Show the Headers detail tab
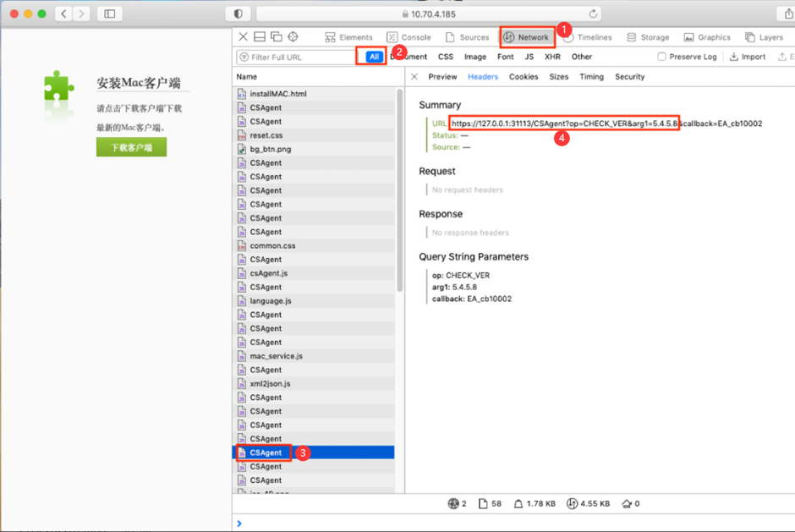795x532 pixels. click(x=483, y=77)
